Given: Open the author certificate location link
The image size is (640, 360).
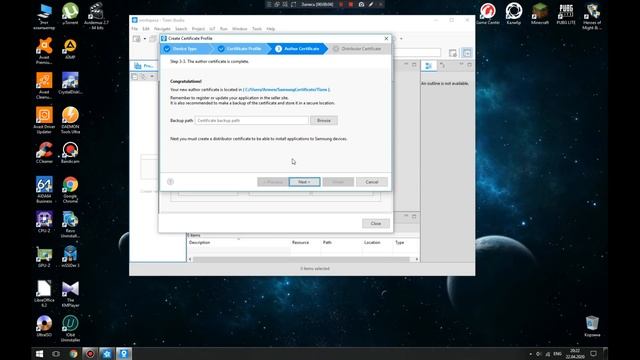Looking at the screenshot, I should (x=287, y=89).
